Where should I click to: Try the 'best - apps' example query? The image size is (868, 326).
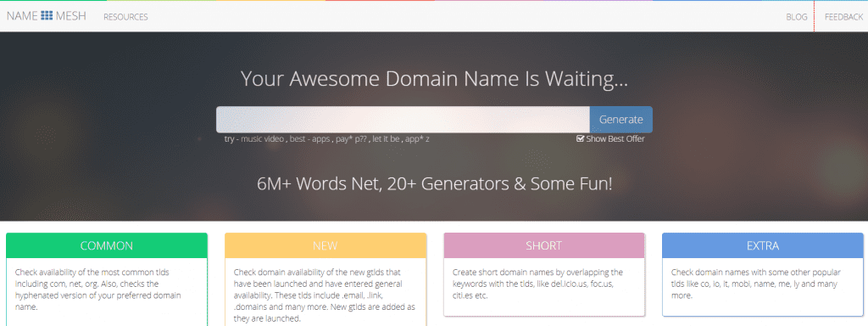(309, 138)
